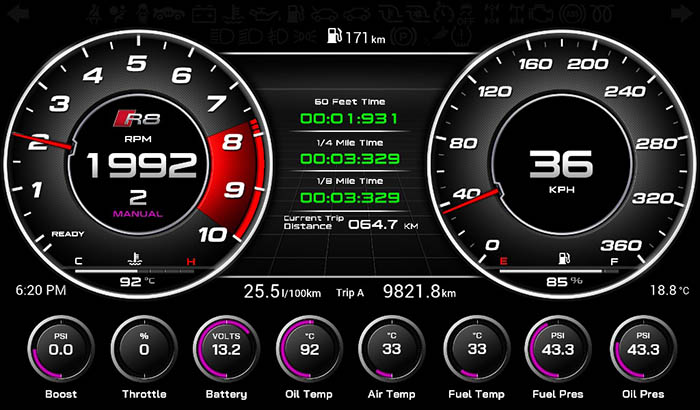Tap the fuel pump icon inside speedometer
The image size is (700, 410).
[x=564, y=258]
